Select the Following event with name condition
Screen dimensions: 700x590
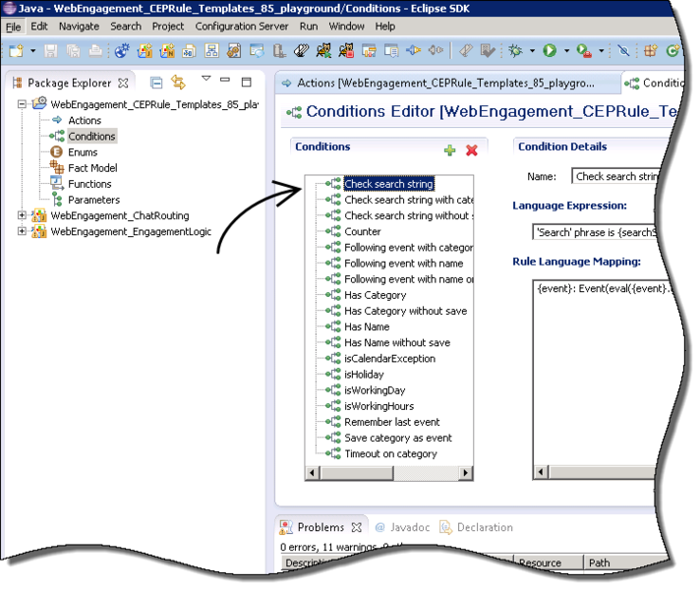point(403,264)
